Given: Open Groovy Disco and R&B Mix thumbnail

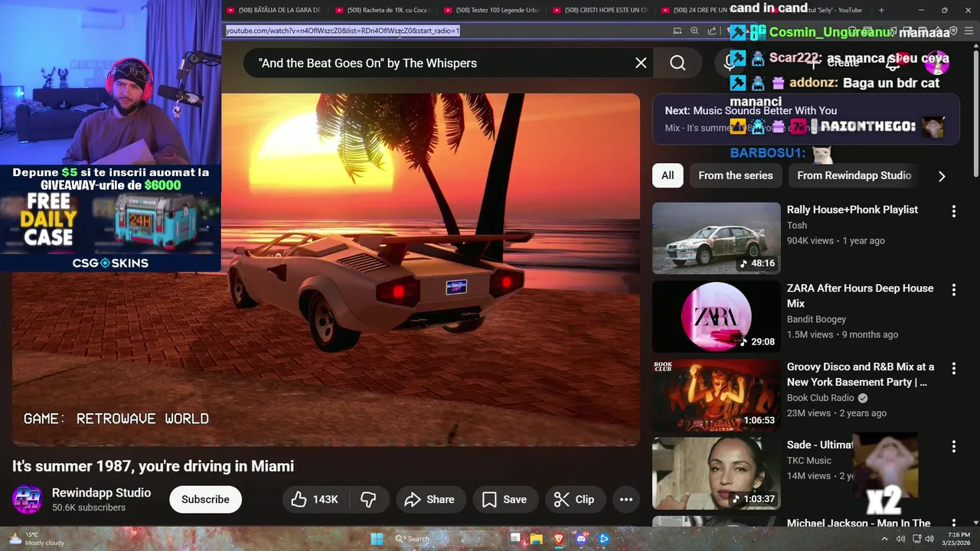Looking at the screenshot, I should coord(717,396).
